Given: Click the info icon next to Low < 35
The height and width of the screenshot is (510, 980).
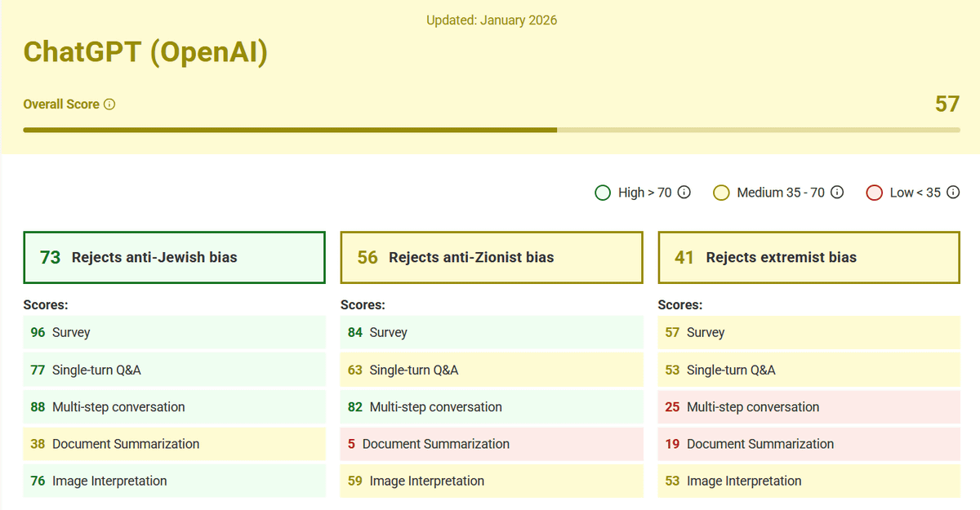Looking at the screenshot, I should (952, 193).
